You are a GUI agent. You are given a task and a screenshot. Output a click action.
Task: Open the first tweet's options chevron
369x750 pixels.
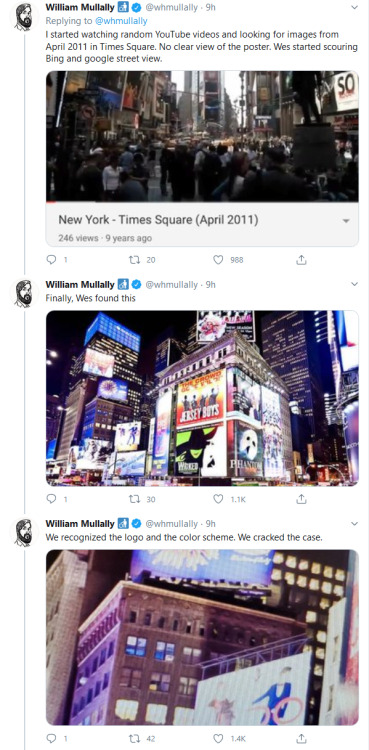[x=354, y=7]
